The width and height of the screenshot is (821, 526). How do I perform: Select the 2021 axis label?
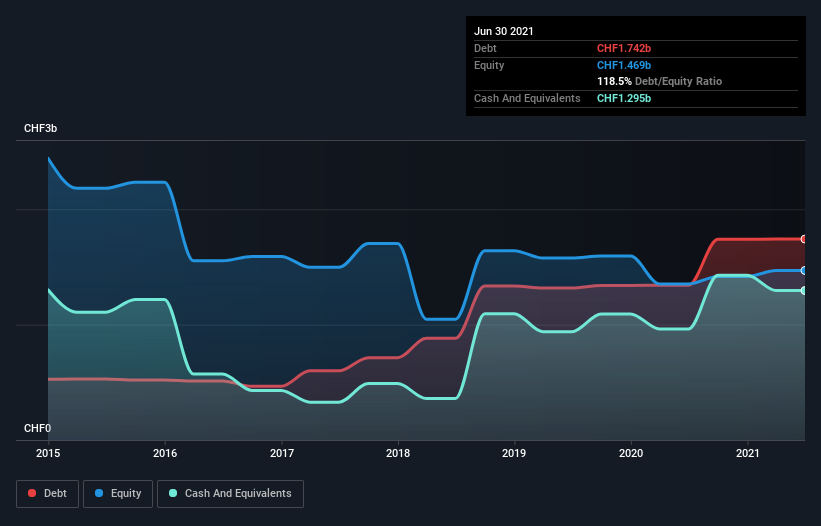tap(748, 454)
